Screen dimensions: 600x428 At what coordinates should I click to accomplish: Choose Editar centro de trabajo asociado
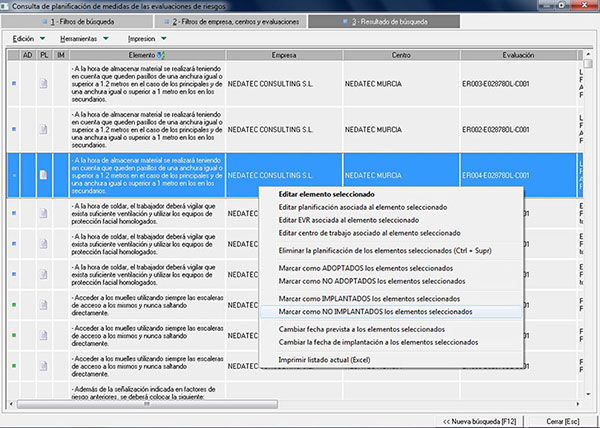click(369, 233)
